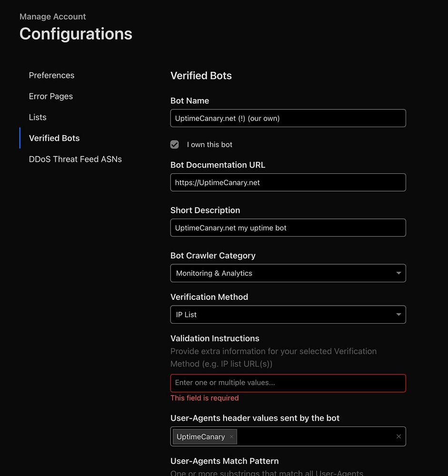Click empty area of User-Agents header input

pos(314,436)
